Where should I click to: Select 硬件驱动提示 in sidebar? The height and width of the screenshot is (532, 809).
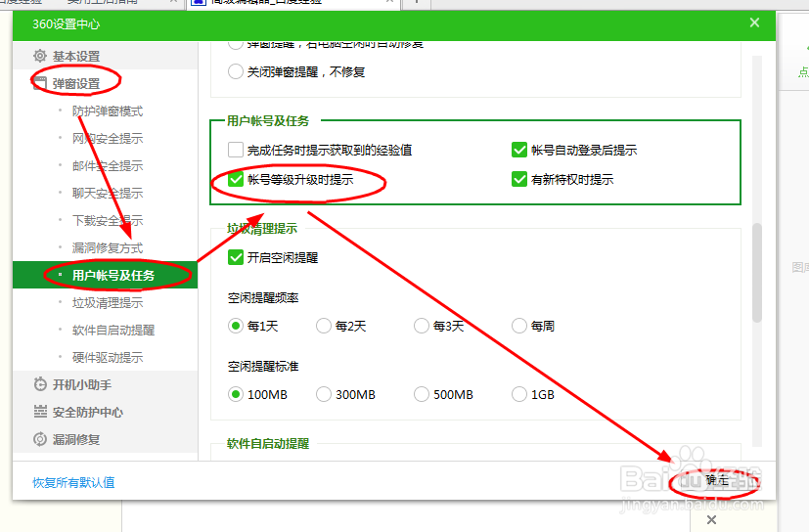coord(108,357)
